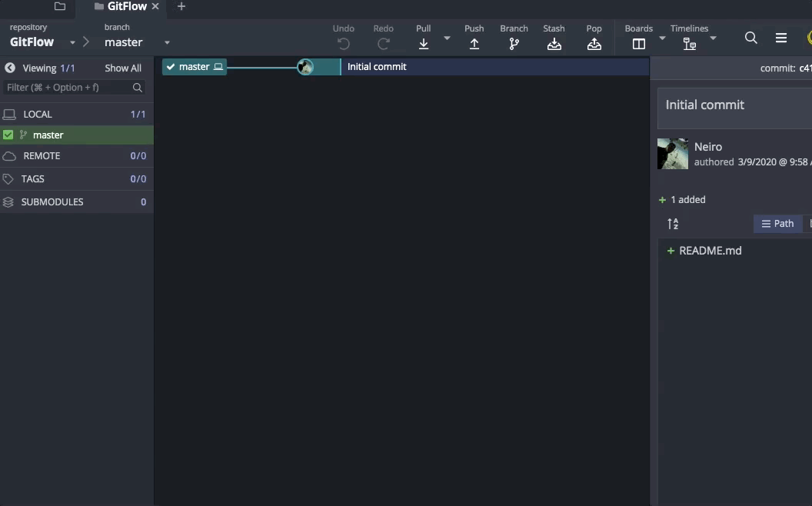Viewport: 812px width, 506px height.
Task: Toggle the sort order icon in commit panel
Action: (x=673, y=224)
